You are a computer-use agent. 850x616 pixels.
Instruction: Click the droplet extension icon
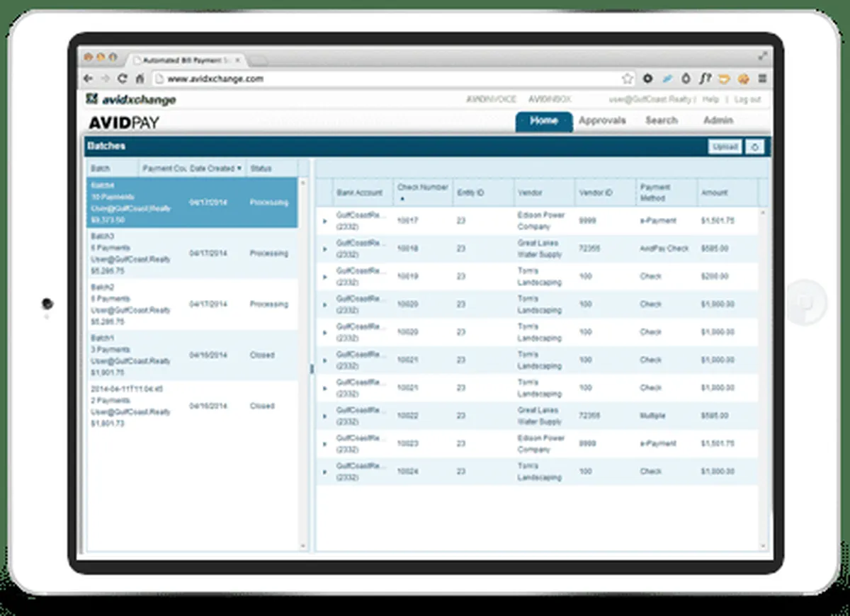coord(686,79)
